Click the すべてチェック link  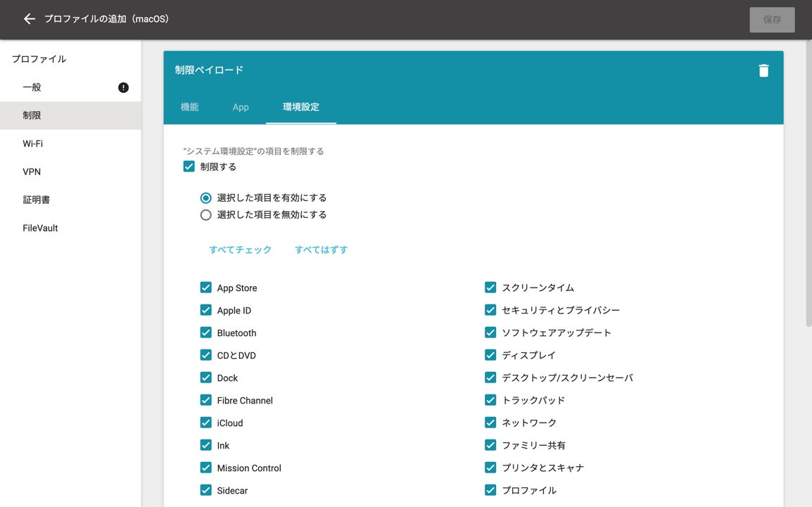(240, 250)
